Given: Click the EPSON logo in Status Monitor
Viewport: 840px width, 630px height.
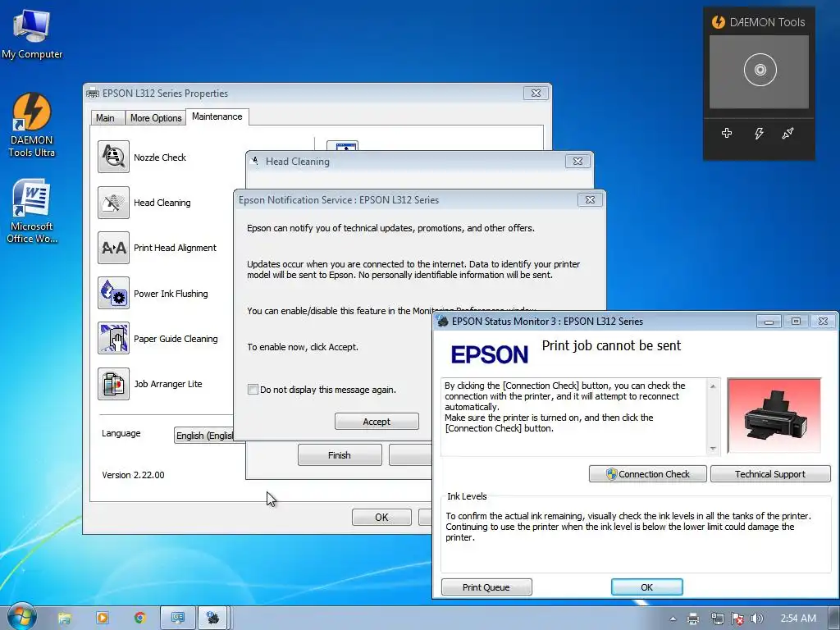Looking at the screenshot, I should click(x=489, y=354).
